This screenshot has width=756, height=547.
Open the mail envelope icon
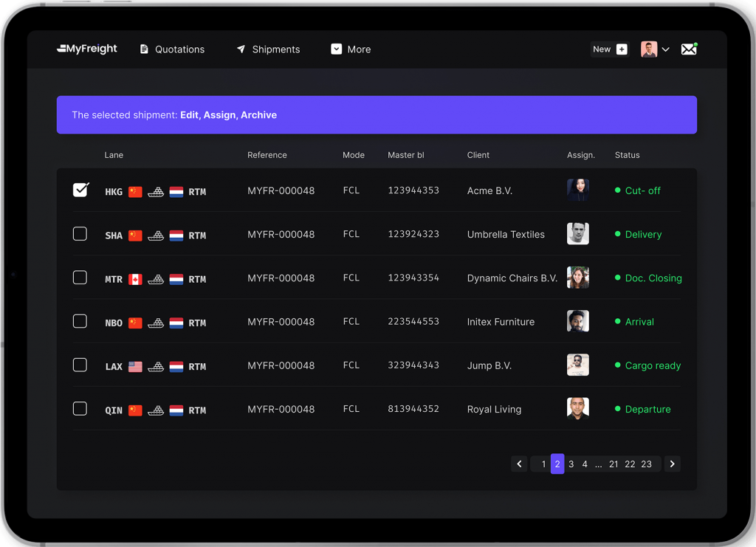coord(689,49)
